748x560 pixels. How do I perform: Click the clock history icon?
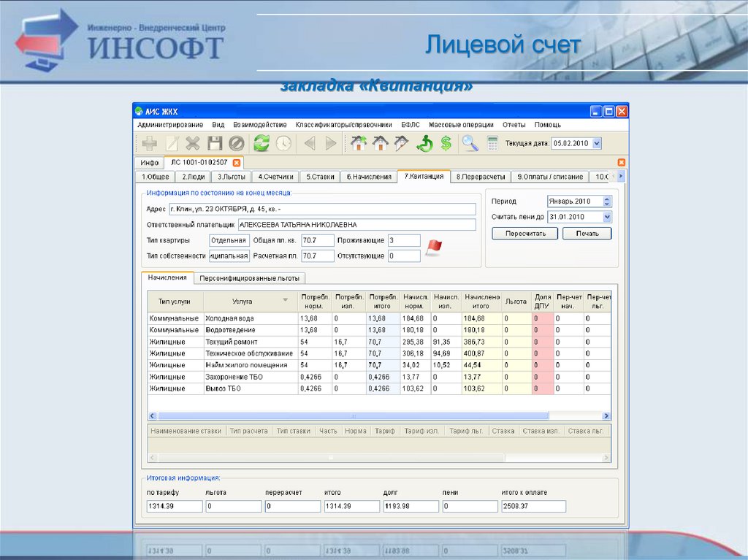point(284,143)
